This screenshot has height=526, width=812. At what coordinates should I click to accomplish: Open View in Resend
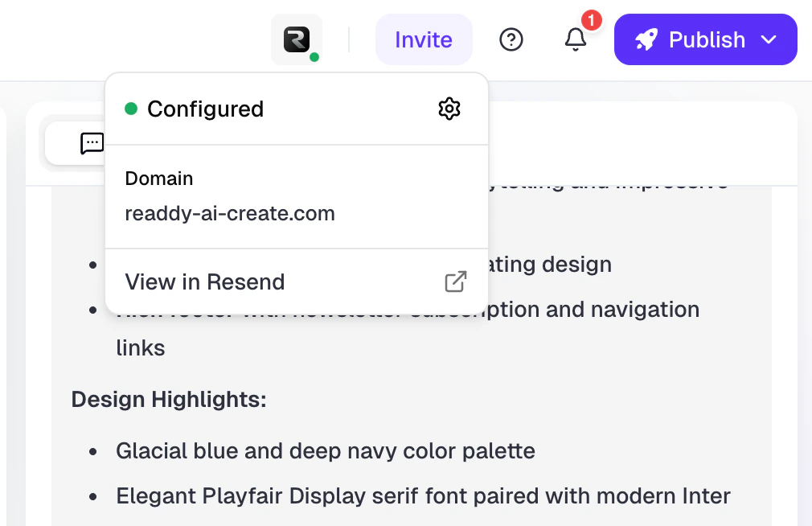point(204,281)
